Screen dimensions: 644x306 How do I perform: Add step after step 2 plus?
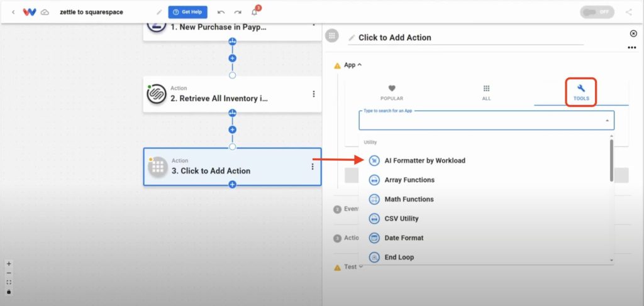point(233,129)
